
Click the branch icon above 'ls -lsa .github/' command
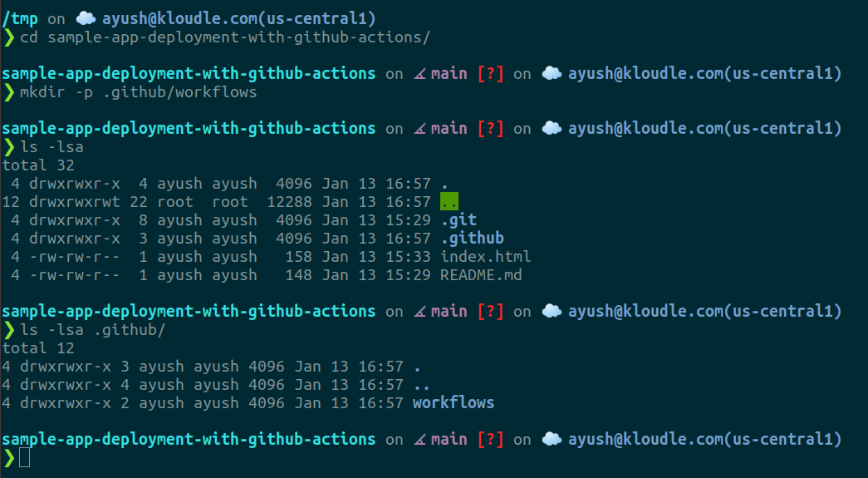point(417,312)
